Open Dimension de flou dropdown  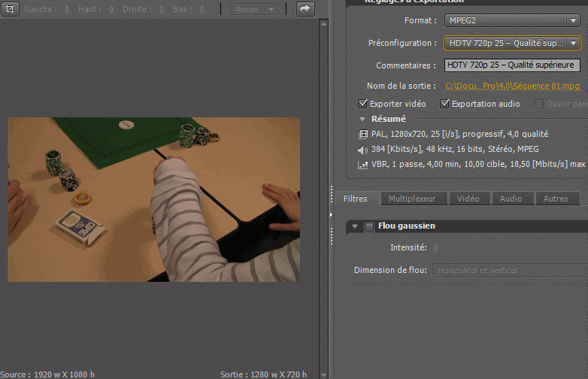[x=510, y=270]
